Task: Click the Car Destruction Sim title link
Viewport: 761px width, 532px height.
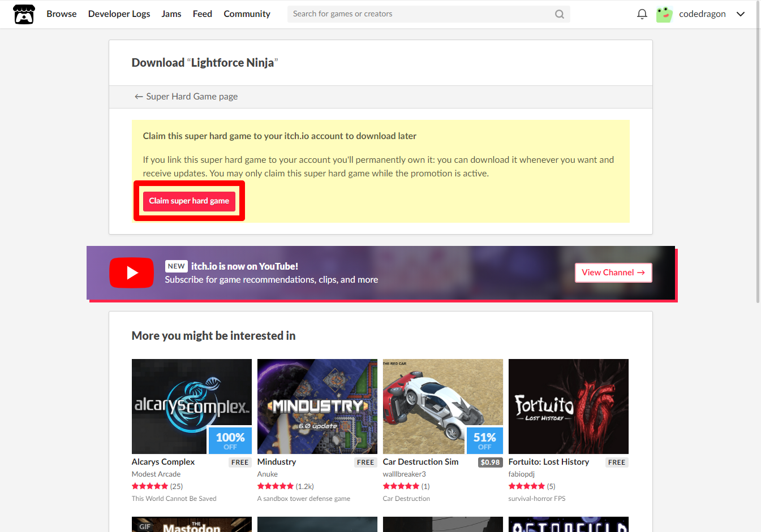Action: (x=420, y=462)
